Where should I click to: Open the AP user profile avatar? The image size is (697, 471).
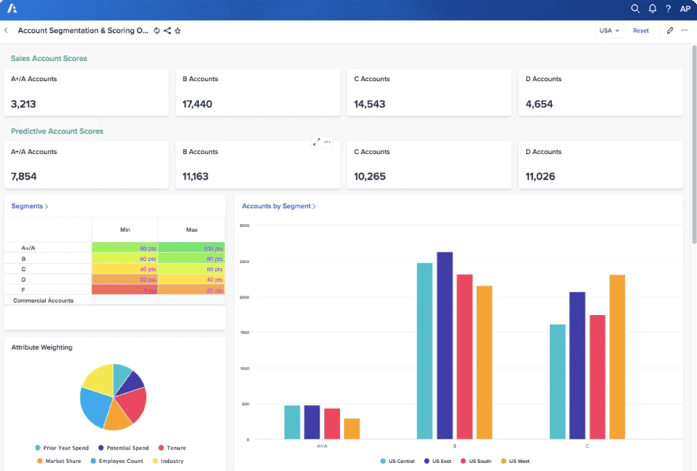(685, 8)
